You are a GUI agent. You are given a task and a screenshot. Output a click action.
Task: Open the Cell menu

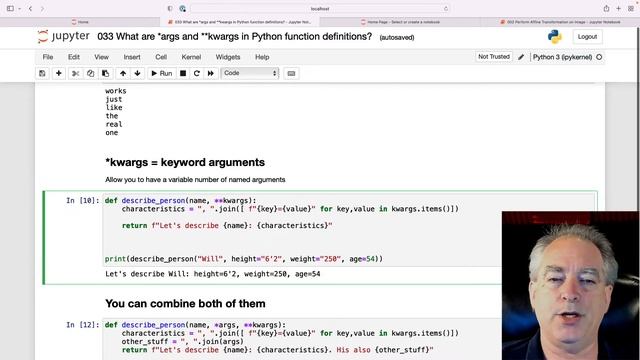pos(161,57)
